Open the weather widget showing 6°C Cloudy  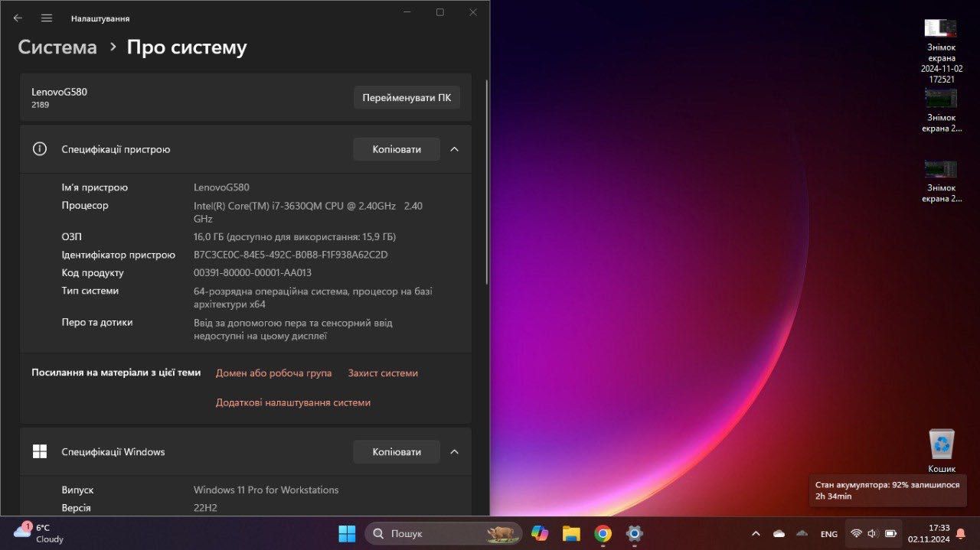coord(40,533)
